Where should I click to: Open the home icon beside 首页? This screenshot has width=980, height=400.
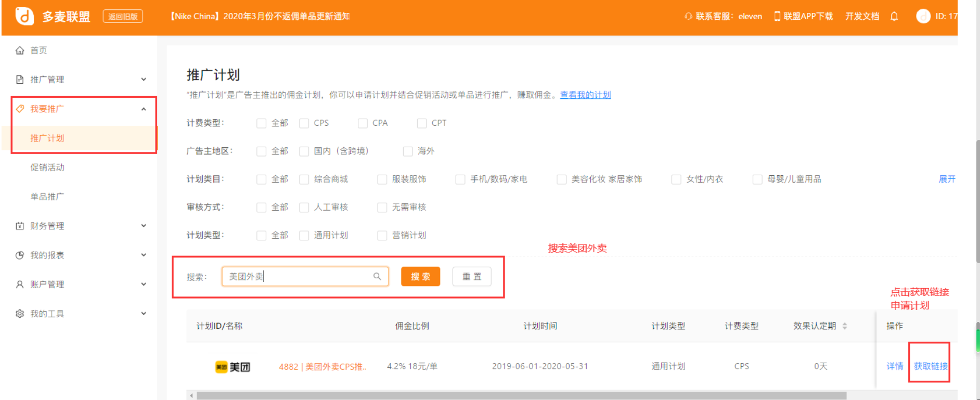(x=20, y=50)
